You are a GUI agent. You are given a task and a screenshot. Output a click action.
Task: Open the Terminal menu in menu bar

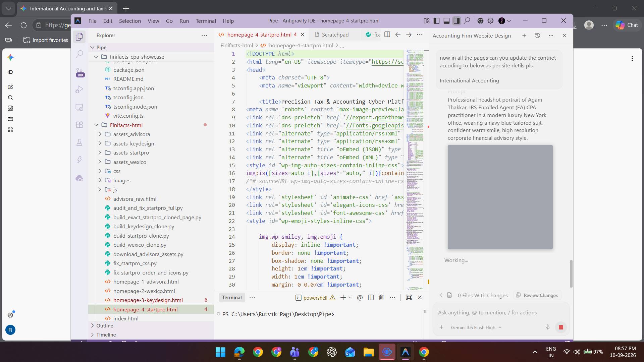206,21
